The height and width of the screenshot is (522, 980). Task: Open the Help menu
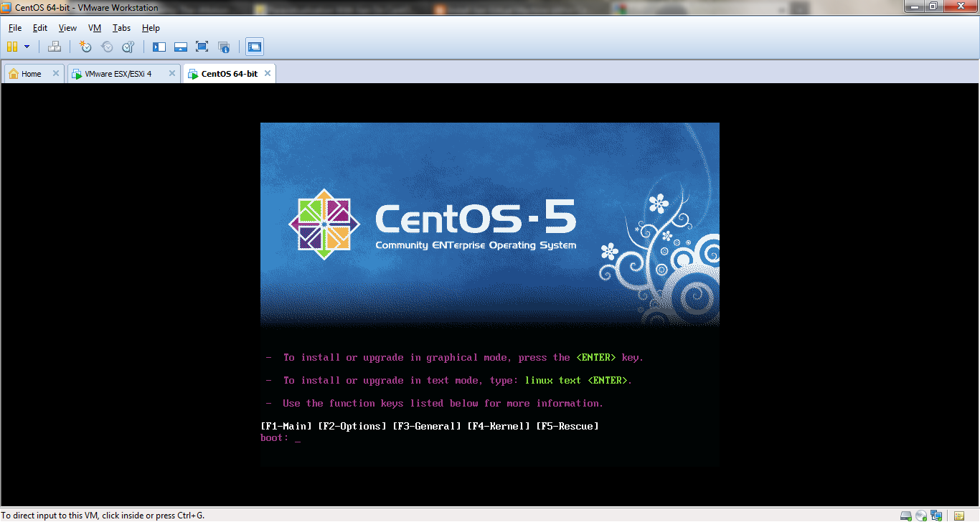tap(151, 28)
